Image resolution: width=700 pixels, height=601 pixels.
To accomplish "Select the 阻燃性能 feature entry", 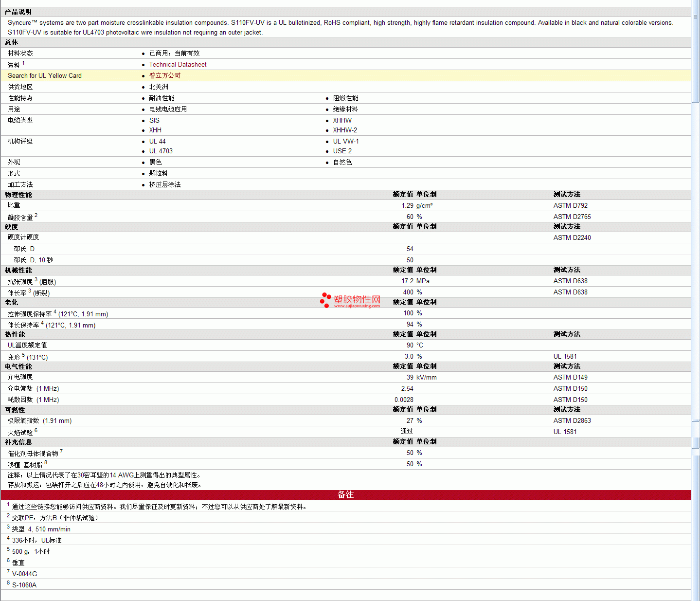I will [345, 98].
